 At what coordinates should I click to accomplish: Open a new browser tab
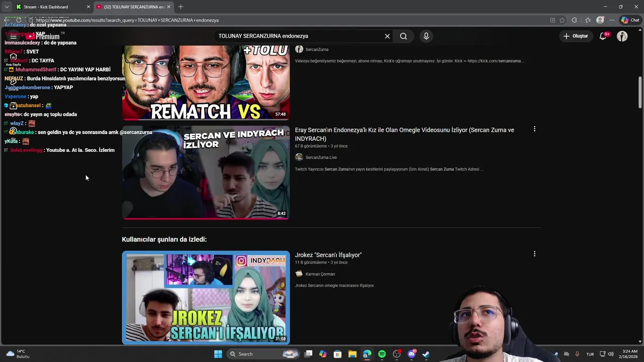click(x=181, y=7)
